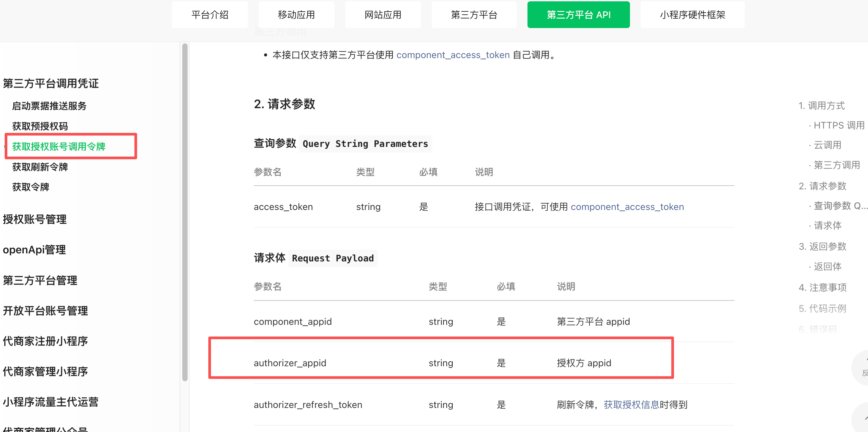This screenshot has width=868, height=432.
Task: Open component_access_token link in the access_token row
Action: pyautogui.click(x=627, y=207)
